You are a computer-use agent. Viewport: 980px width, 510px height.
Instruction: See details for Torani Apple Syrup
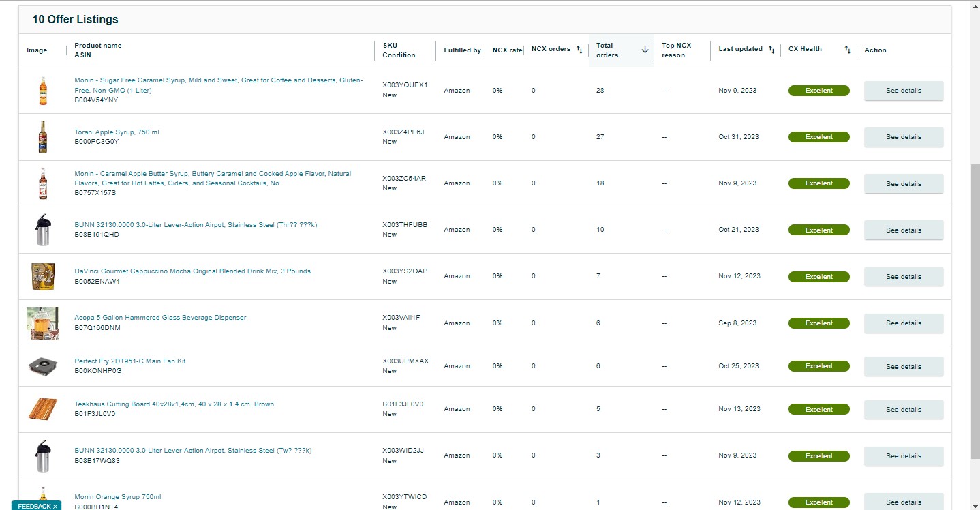pyautogui.click(x=904, y=137)
